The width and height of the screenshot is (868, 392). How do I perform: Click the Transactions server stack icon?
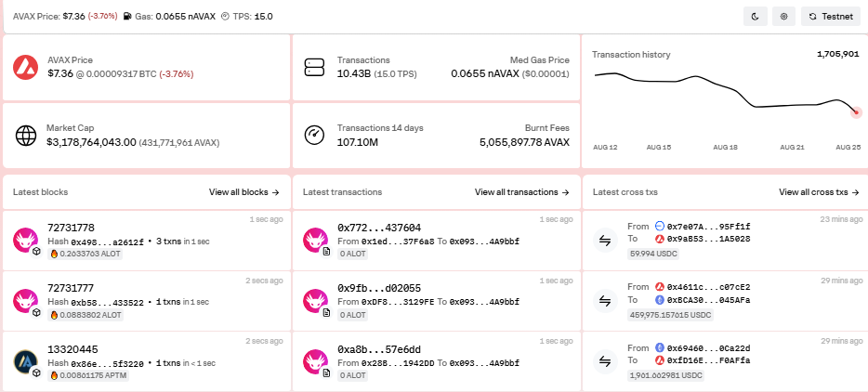pyautogui.click(x=314, y=67)
